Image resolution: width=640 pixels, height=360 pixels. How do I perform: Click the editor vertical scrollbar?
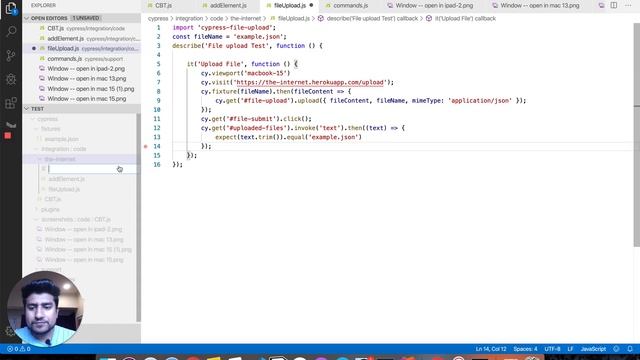637,135
